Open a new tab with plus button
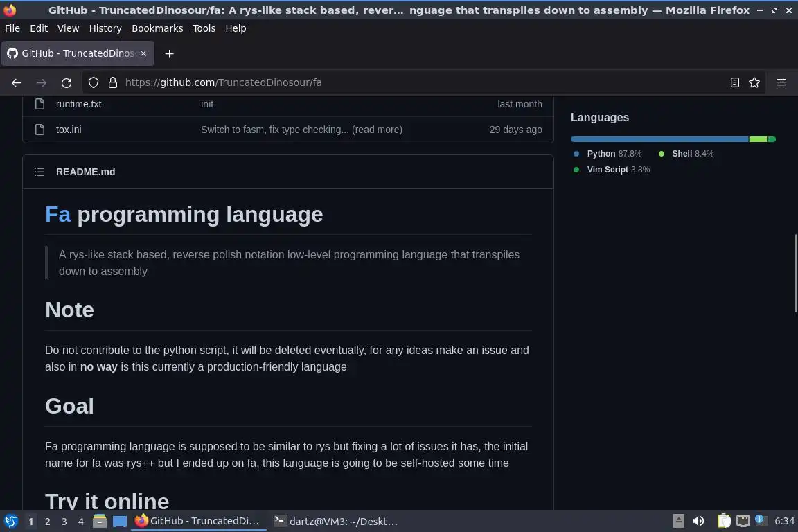This screenshot has width=798, height=532. click(x=170, y=53)
